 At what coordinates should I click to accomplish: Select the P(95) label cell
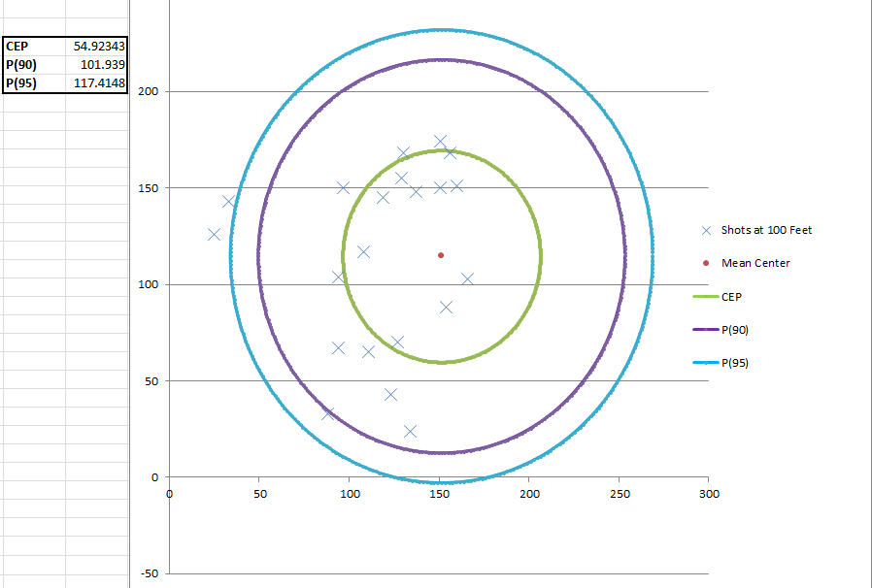[x=35, y=83]
